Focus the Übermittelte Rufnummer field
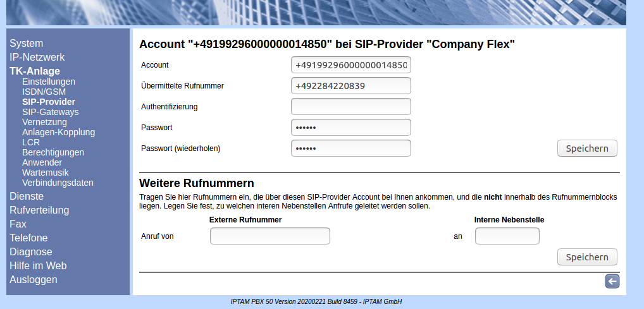The width and height of the screenshot is (644, 309). click(x=351, y=86)
